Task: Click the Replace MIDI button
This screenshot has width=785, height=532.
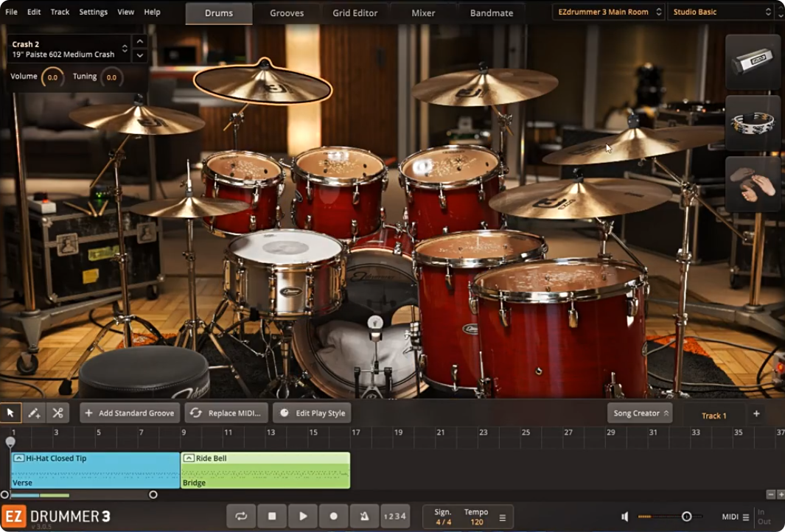Action: (226, 413)
